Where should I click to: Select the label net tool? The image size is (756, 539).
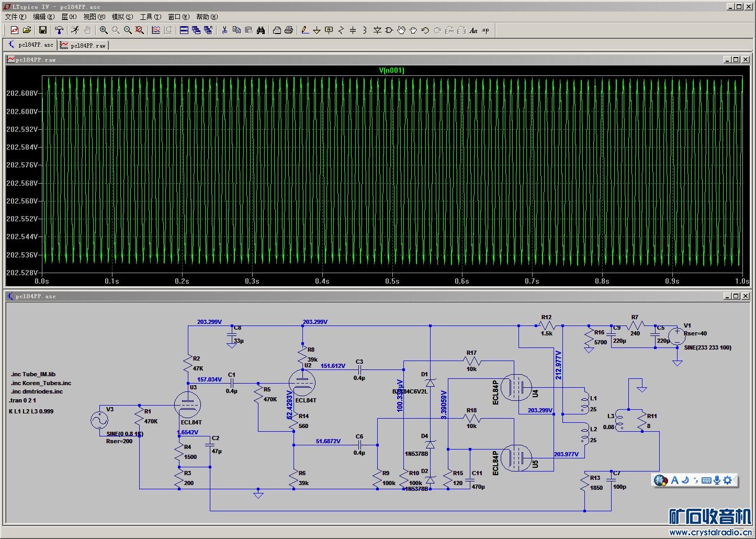coord(329,30)
